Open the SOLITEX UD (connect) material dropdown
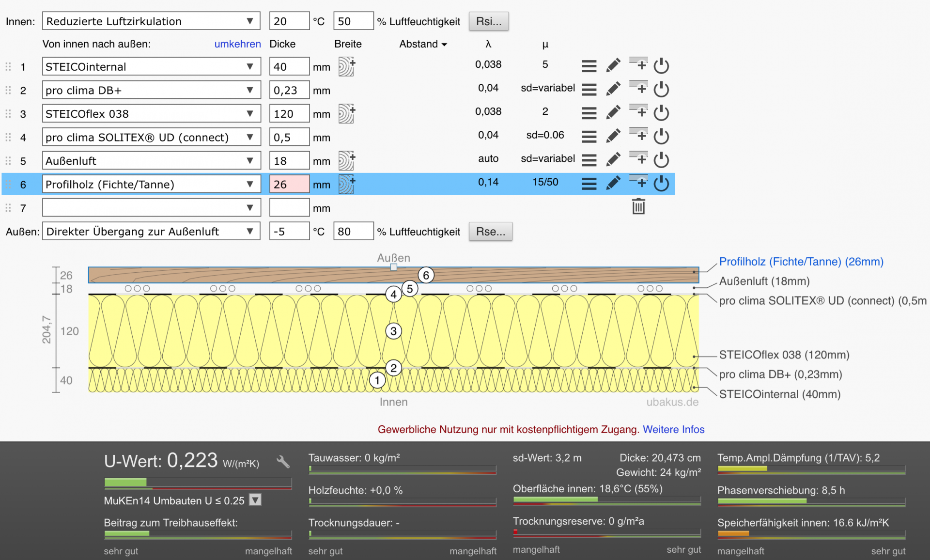This screenshot has height=560, width=930. 151,137
